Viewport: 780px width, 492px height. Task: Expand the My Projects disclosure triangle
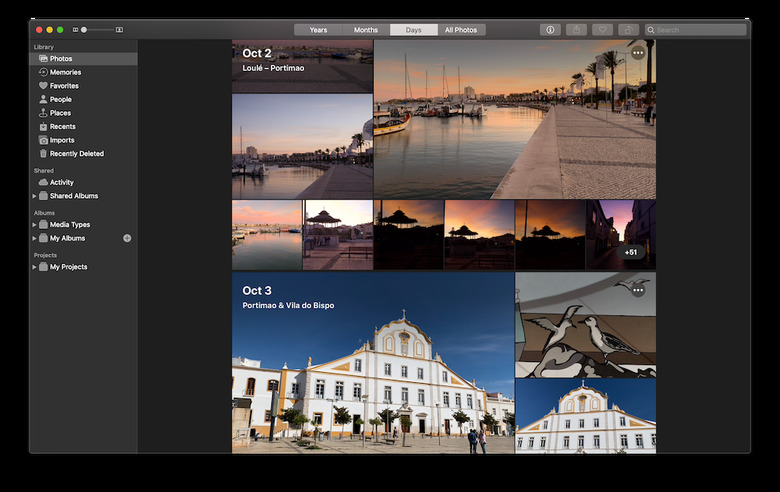(x=34, y=267)
